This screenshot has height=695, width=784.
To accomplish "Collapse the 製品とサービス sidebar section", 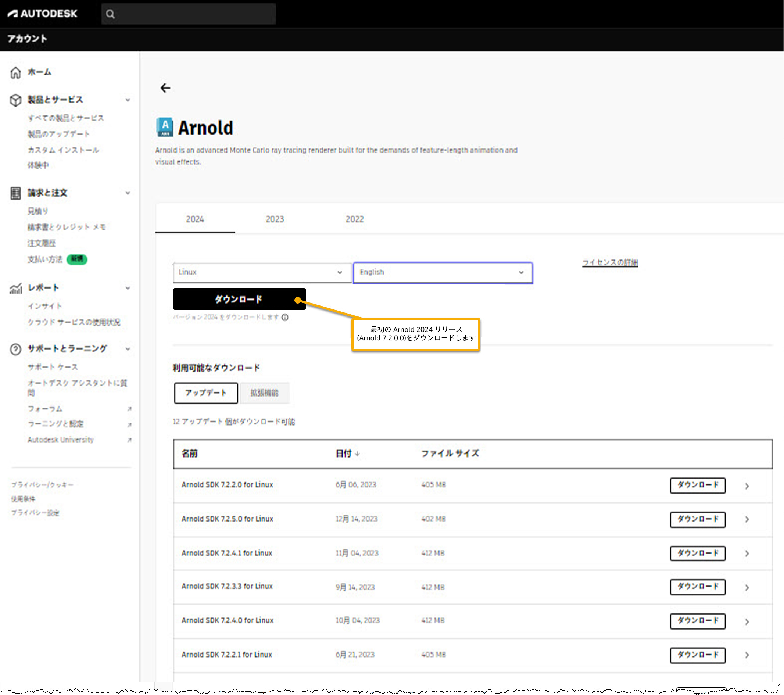I will point(128,100).
